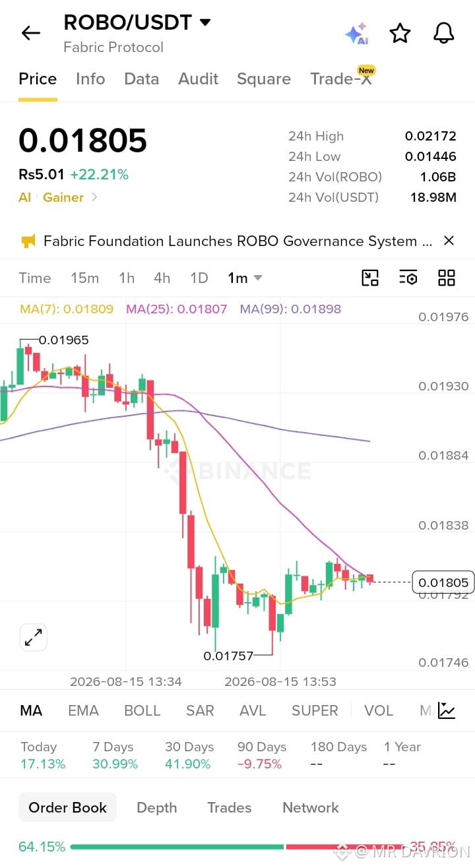Tap the current price label 0.01805 on chart
Screen dimensions: 475x868
(443, 582)
